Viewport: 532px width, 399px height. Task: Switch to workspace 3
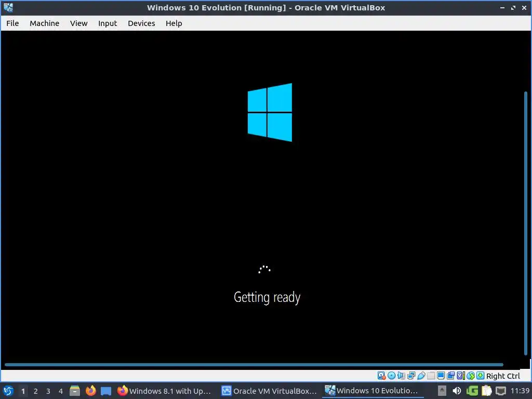(48, 391)
